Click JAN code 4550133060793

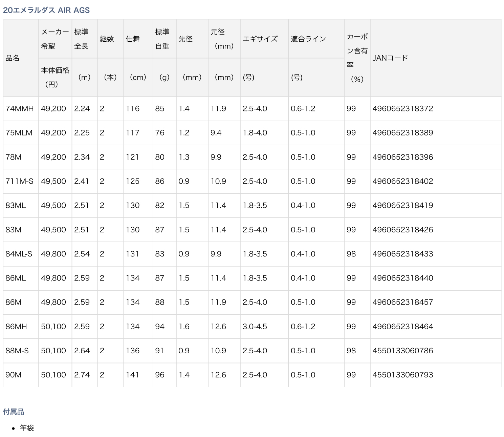point(403,375)
